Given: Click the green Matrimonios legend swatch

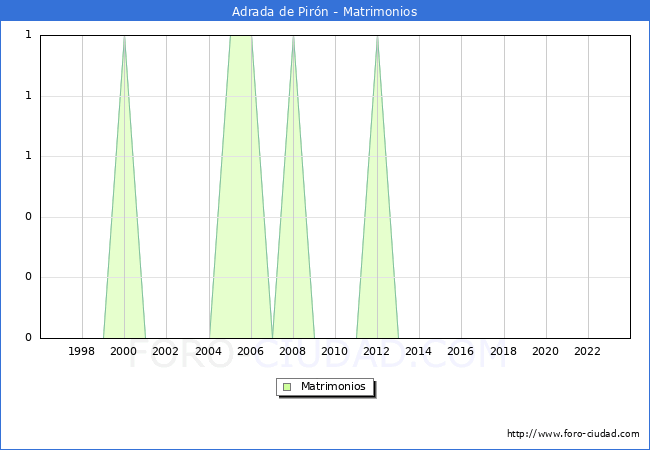Looking at the screenshot, I should click(287, 387).
